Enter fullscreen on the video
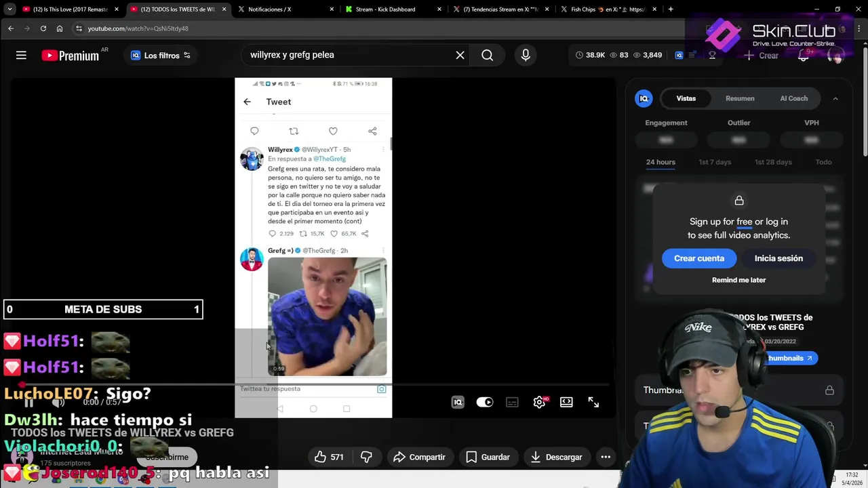The width and height of the screenshot is (868, 488). pos(593,402)
